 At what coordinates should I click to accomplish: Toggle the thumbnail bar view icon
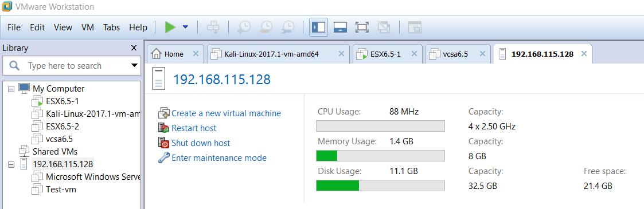pos(340,27)
